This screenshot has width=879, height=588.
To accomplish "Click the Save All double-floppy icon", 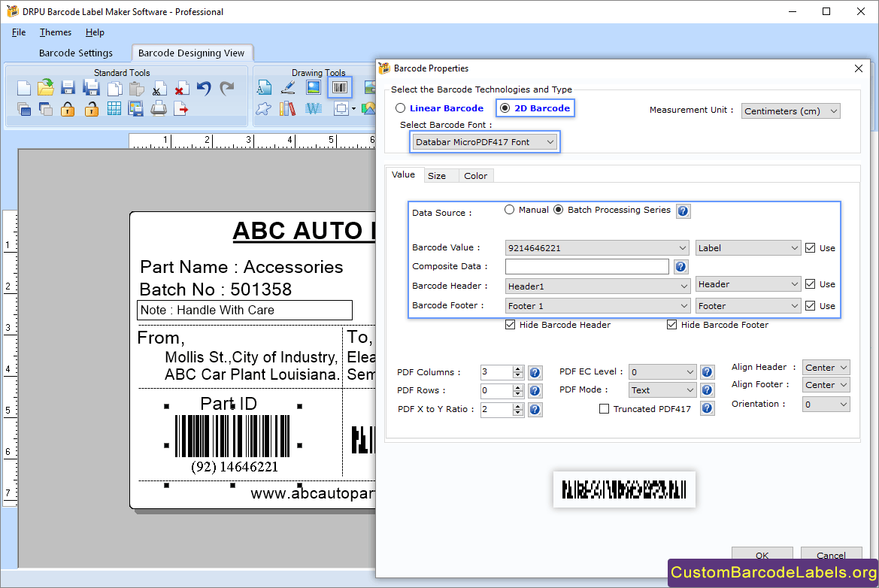I will point(91,87).
